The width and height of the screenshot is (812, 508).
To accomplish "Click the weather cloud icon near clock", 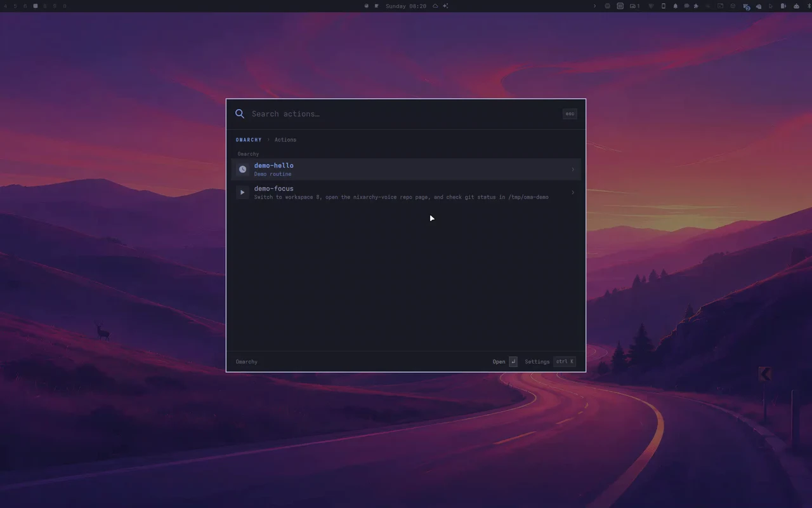I will pos(435,6).
